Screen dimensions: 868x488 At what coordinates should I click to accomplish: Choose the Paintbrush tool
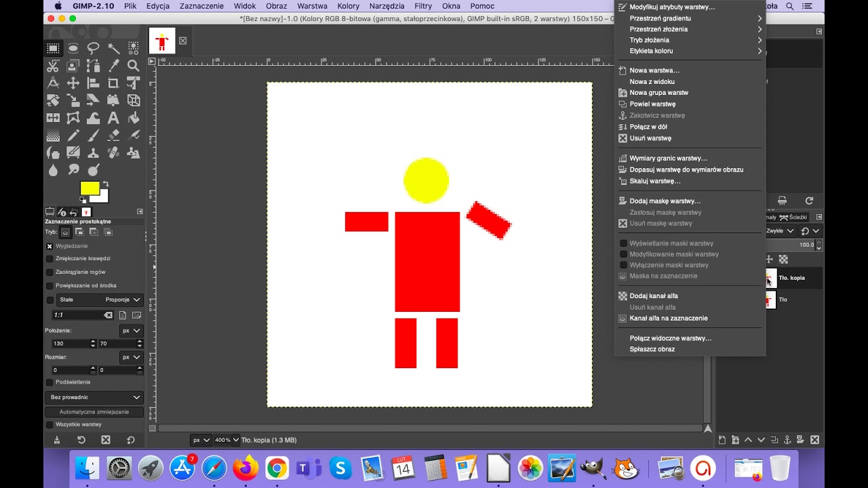click(x=94, y=136)
